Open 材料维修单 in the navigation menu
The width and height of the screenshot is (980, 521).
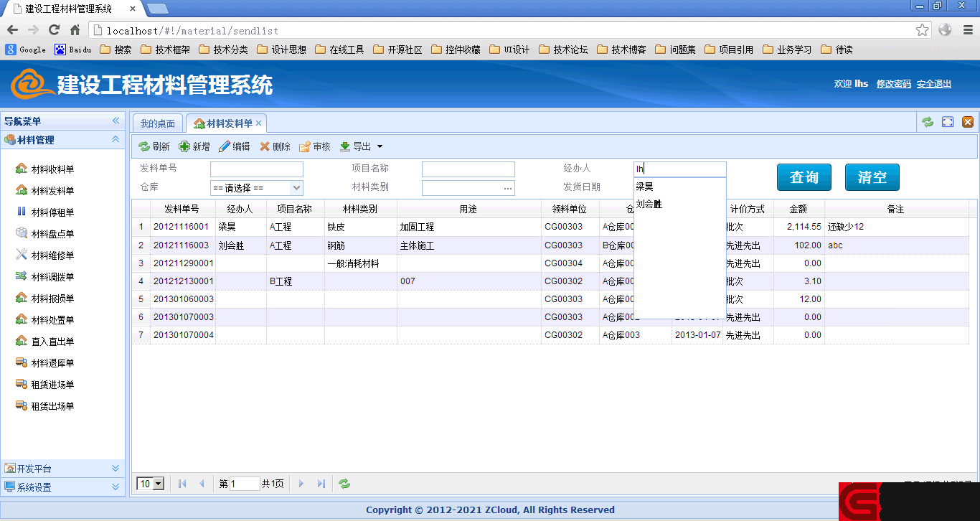click(44, 255)
